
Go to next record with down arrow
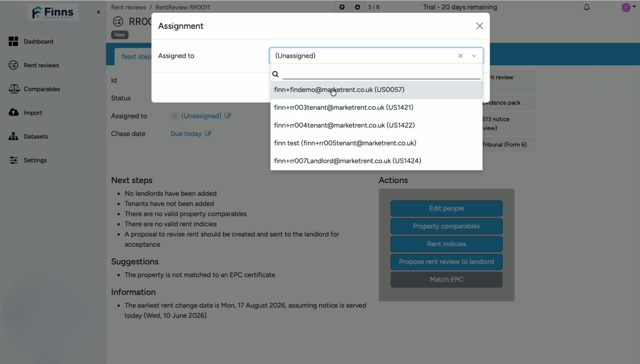click(357, 7)
